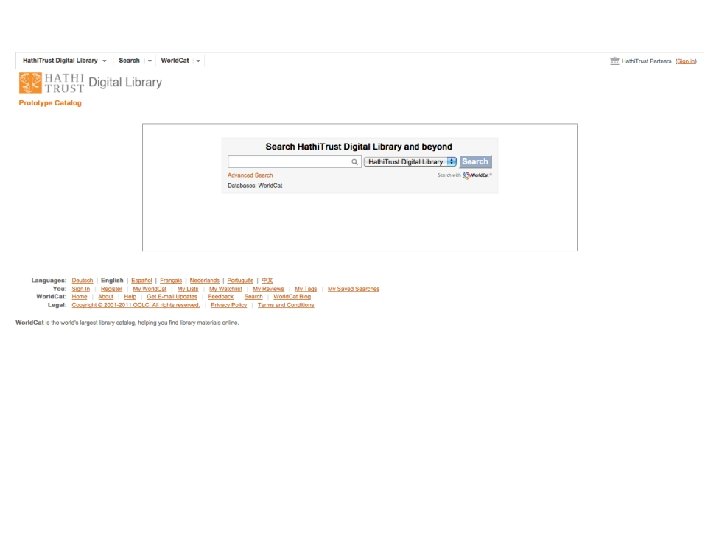
Task: Open My Reviews footer link
Action: (x=268, y=289)
